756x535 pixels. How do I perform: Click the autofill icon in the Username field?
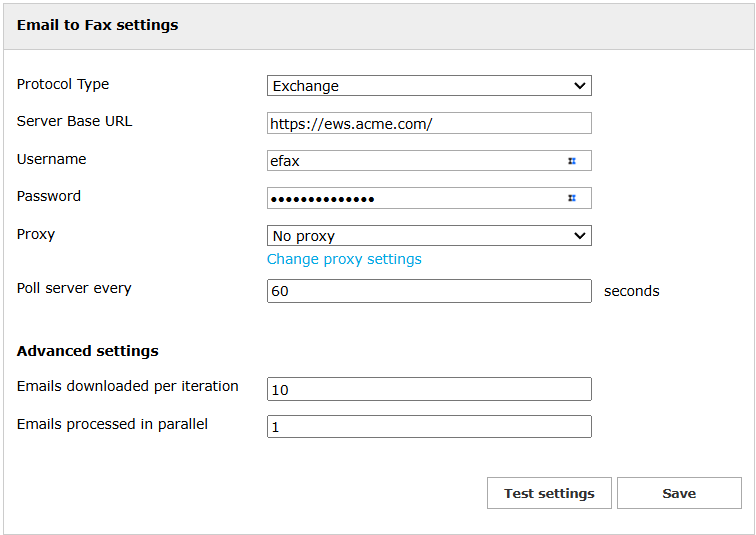point(572,160)
